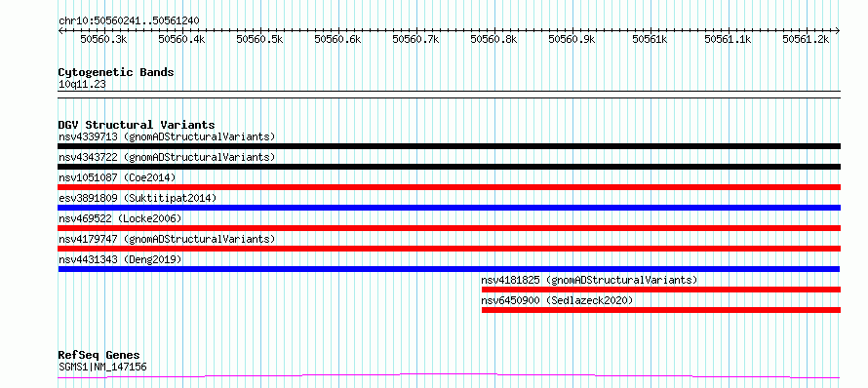868x388 pixels.
Task: Click the 10q11.23 band label
Action: coord(82,85)
